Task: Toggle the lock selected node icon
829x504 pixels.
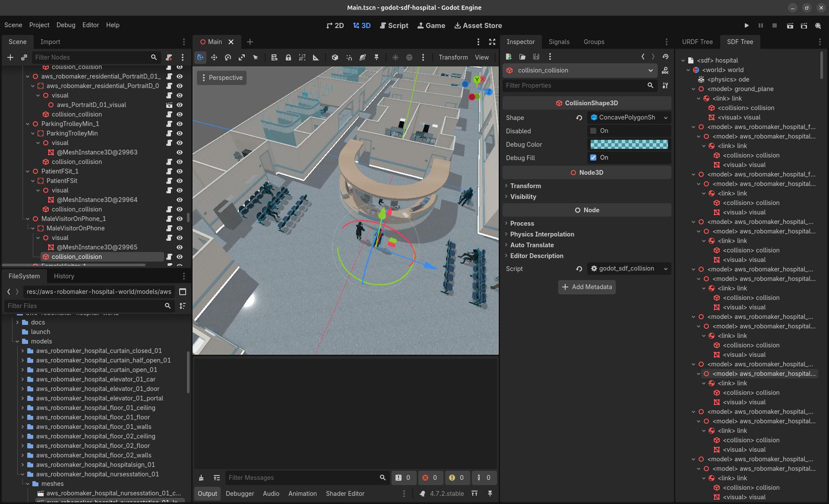Action: pyautogui.click(x=288, y=57)
